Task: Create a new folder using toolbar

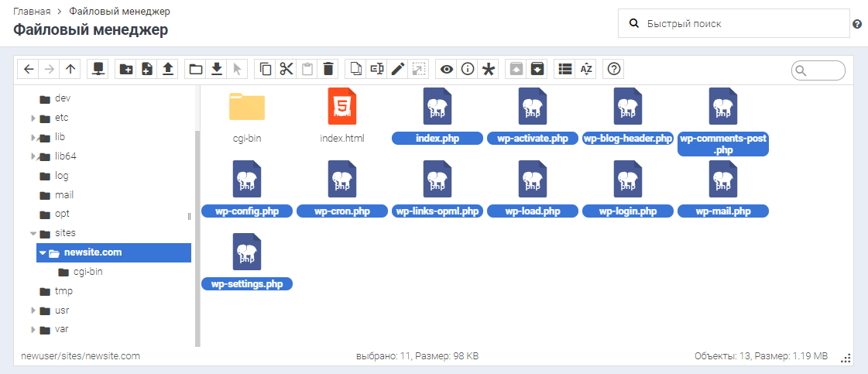Action: tap(126, 69)
